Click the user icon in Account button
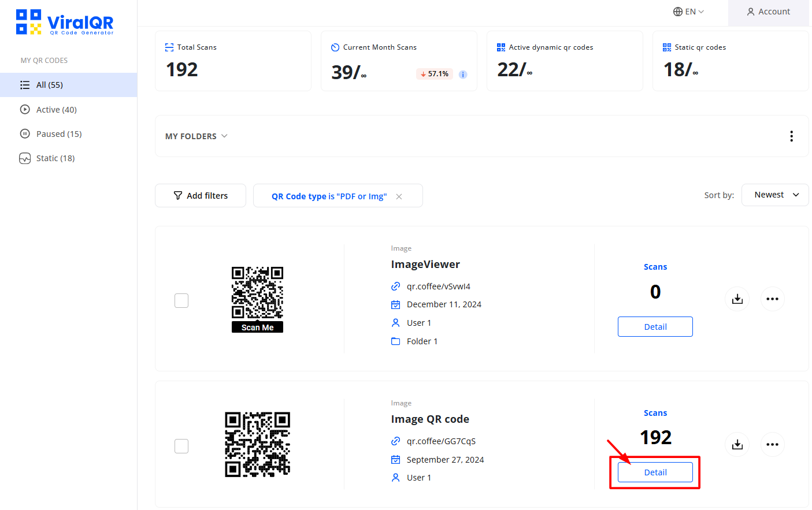 [x=751, y=12]
